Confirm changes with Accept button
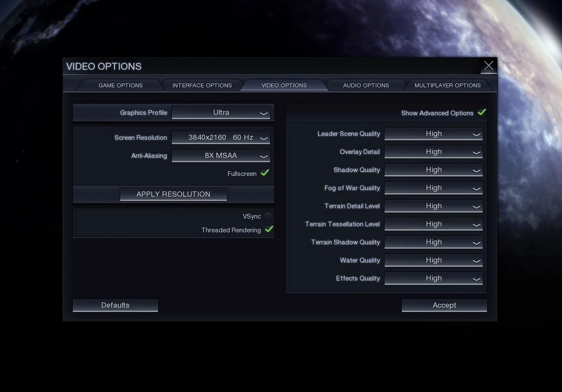The height and width of the screenshot is (392, 562). tap(444, 306)
